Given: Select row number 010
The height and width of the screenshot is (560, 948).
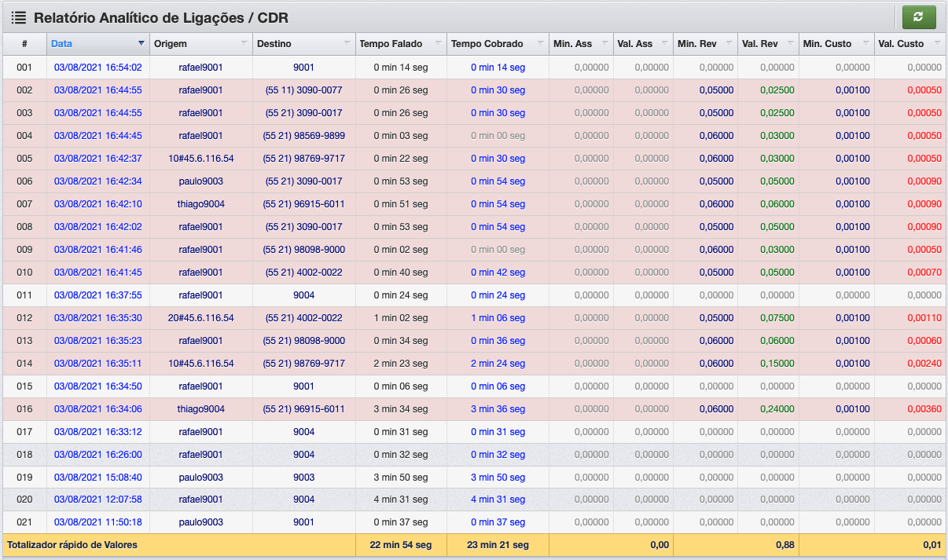Looking at the screenshot, I should click(x=24, y=273).
